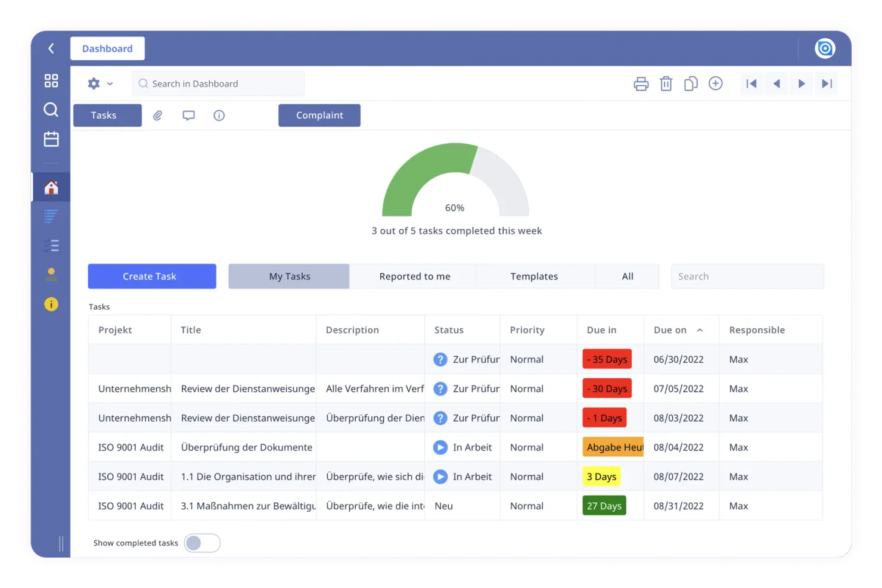Click the red -30 Days badge
Viewport: 882px width, 588px height.
(607, 388)
